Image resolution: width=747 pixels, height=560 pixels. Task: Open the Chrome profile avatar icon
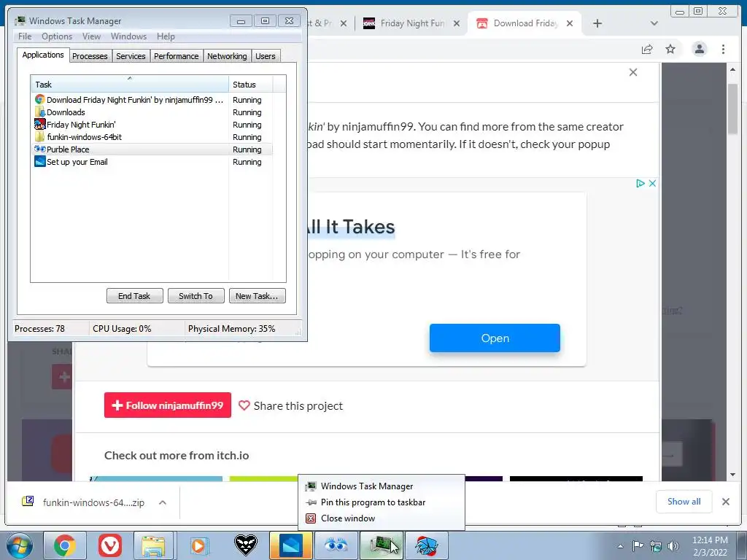coord(700,49)
